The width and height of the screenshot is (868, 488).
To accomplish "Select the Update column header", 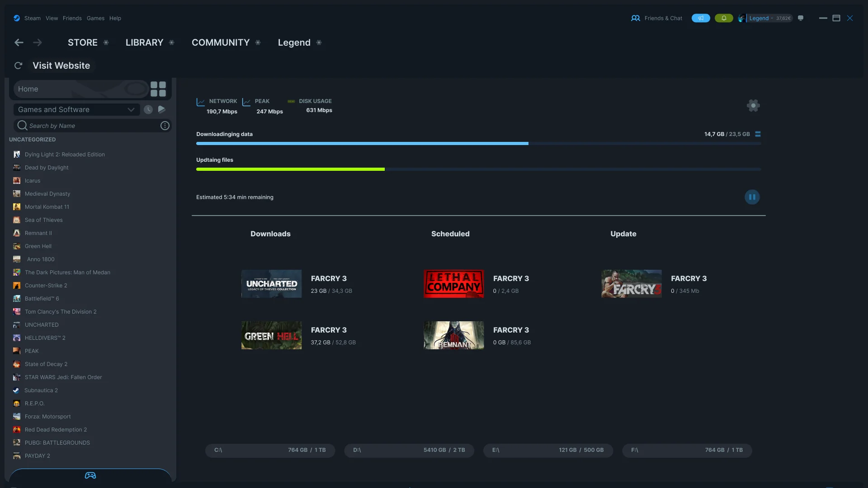I will [623, 234].
